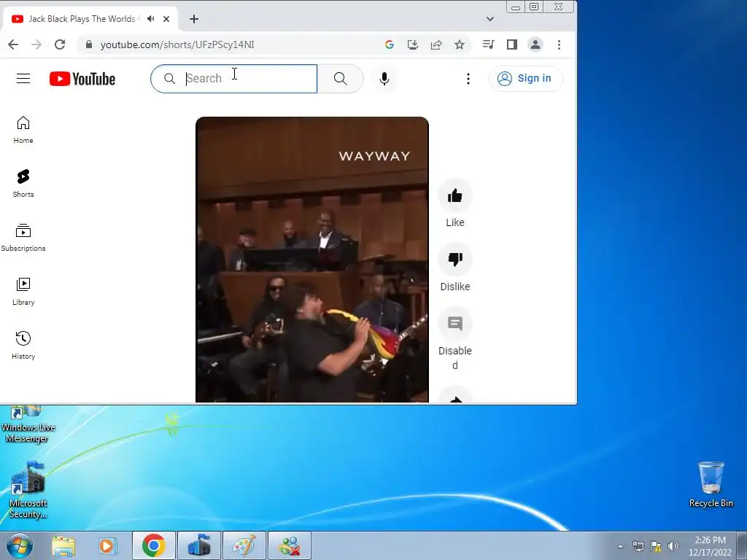View site information lock icon
The height and width of the screenshot is (560, 747).
(x=88, y=44)
